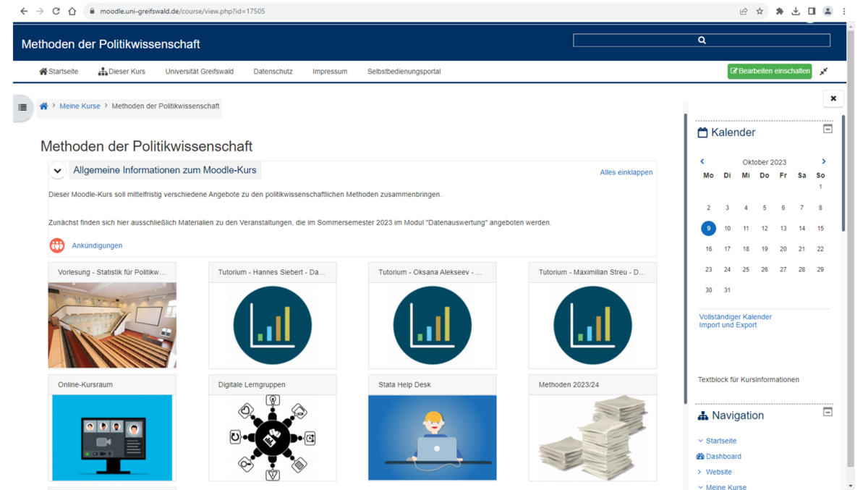Collapse the Kalender block
The height and width of the screenshot is (490, 868).
(827, 129)
